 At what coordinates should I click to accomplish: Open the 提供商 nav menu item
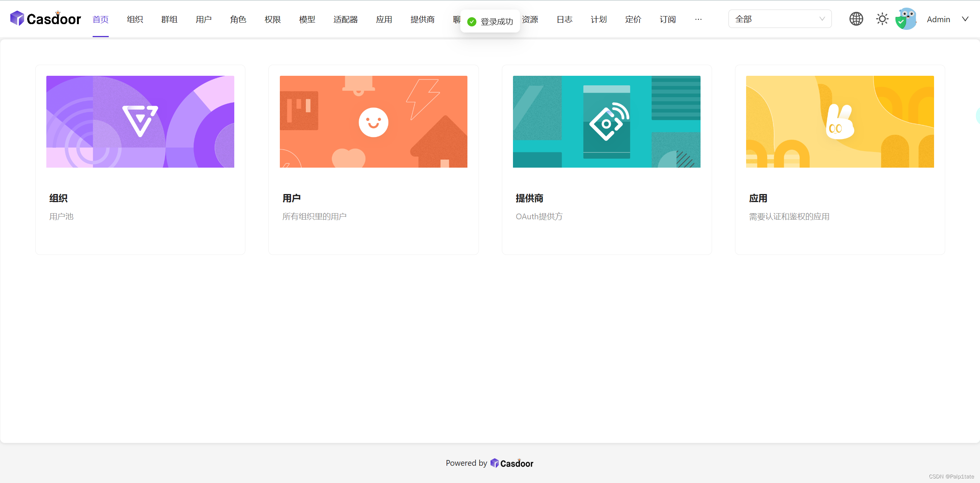(423, 19)
